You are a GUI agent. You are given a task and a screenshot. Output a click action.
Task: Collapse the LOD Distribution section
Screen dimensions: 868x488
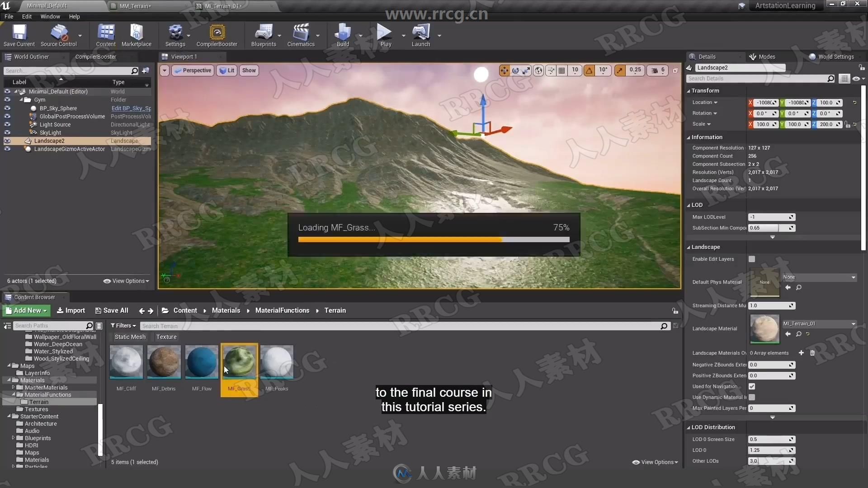[689, 427]
